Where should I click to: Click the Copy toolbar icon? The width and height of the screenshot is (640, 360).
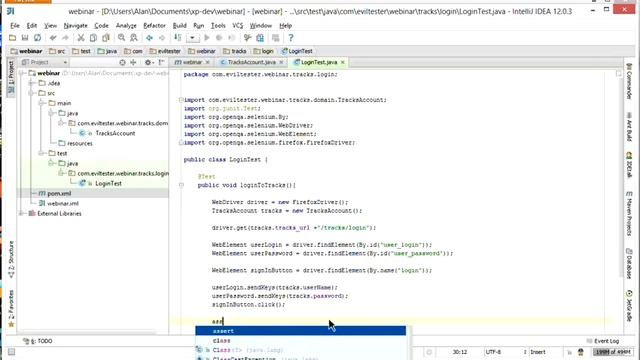click(x=93, y=38)
